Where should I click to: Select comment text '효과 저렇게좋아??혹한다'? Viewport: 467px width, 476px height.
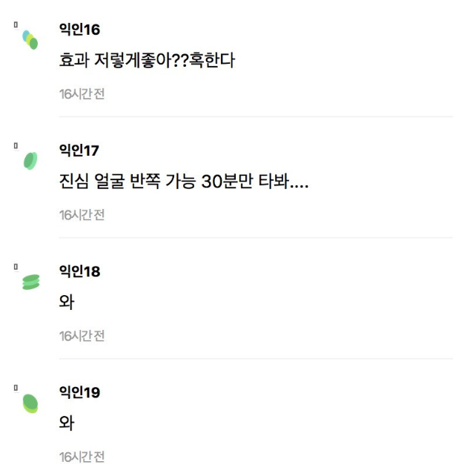coord(147,60)
